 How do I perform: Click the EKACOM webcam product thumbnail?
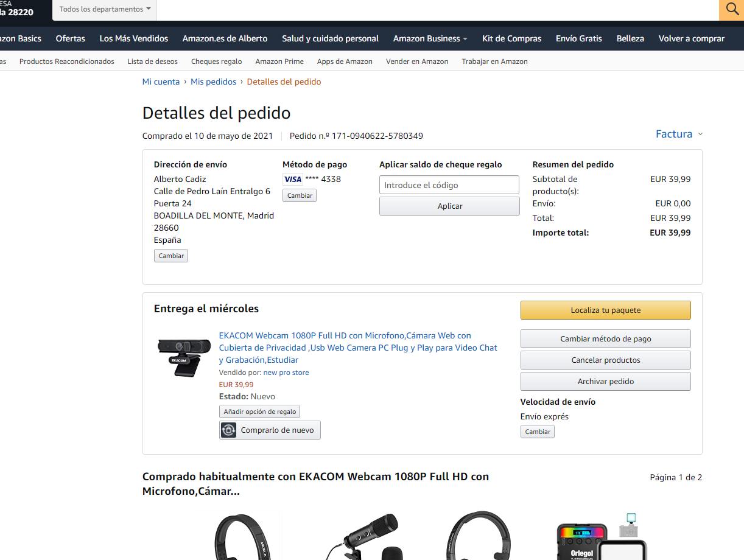184,358
